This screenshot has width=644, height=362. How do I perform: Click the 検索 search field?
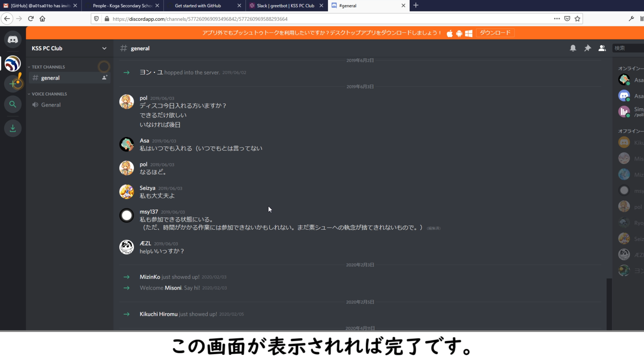click(627, 48)
